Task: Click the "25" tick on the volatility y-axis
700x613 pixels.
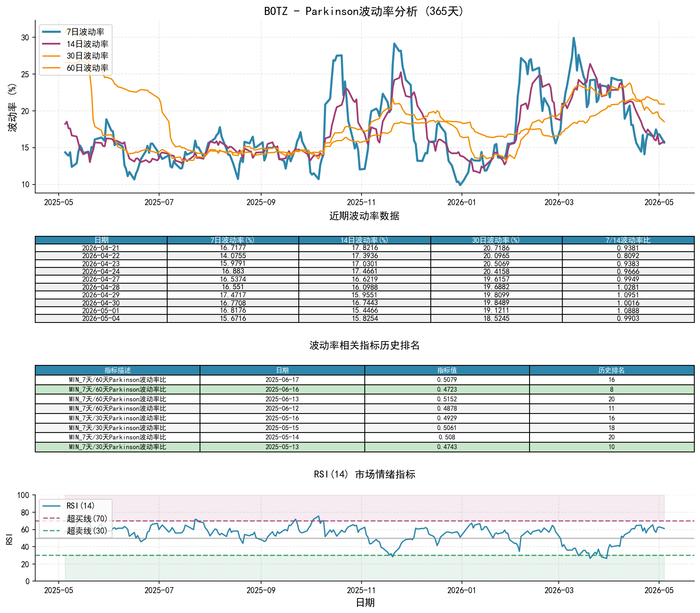Action: pos(26,74)
